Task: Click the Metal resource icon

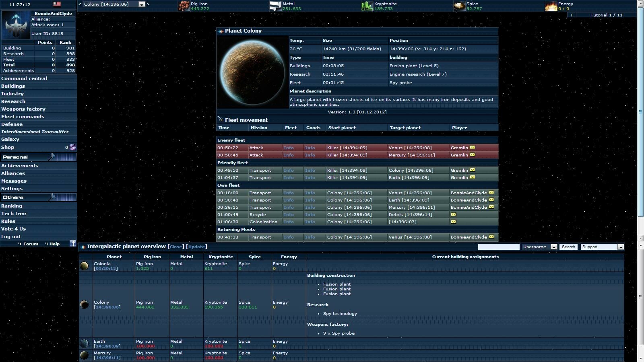Action: [x=276, y=6]
